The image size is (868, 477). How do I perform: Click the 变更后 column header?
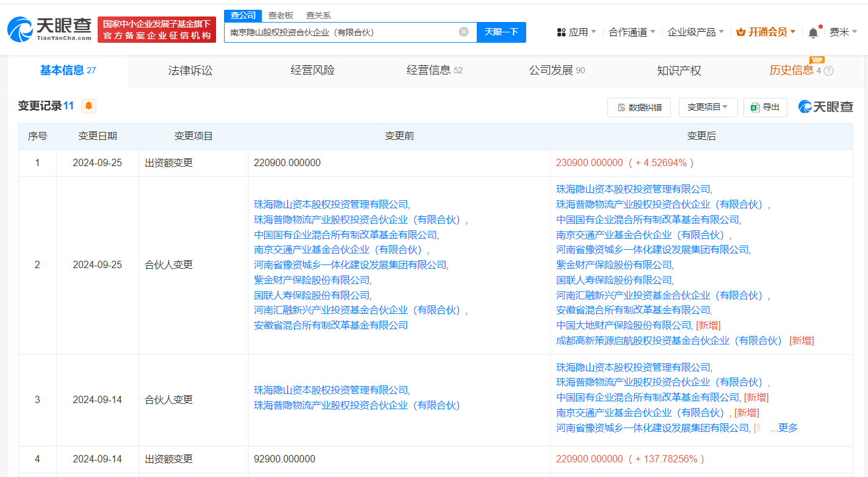701,136
